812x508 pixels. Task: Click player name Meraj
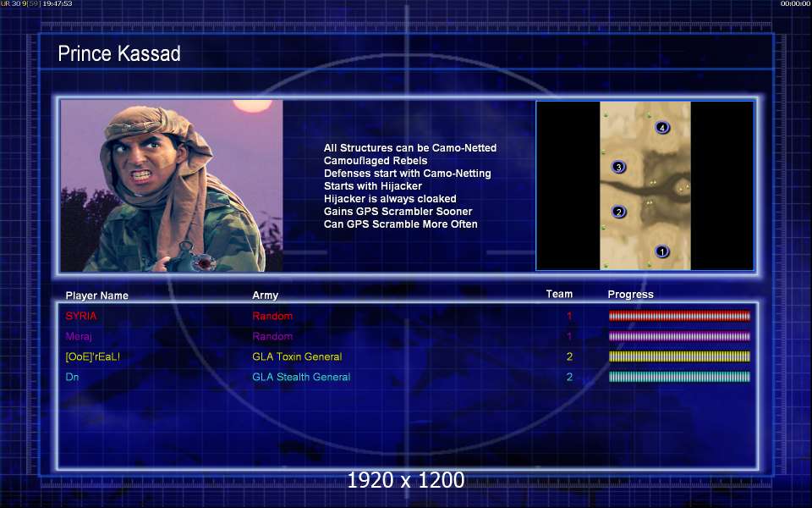coord(79,336)
